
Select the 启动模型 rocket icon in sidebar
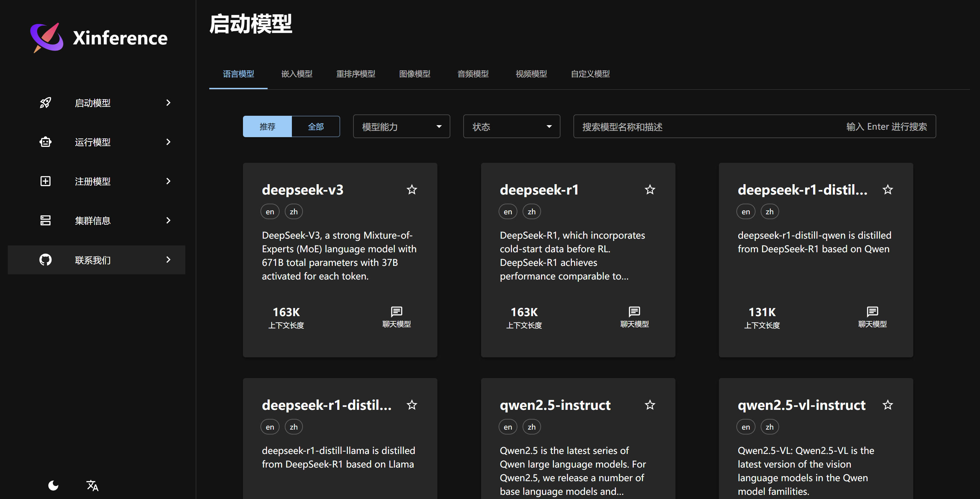click(x=45, y=103)
